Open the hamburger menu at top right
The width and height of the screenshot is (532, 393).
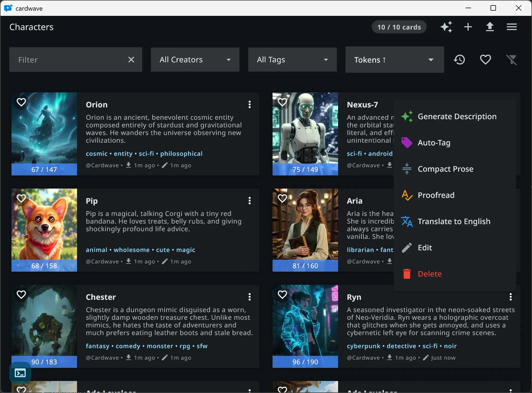[x=512, y=27]
